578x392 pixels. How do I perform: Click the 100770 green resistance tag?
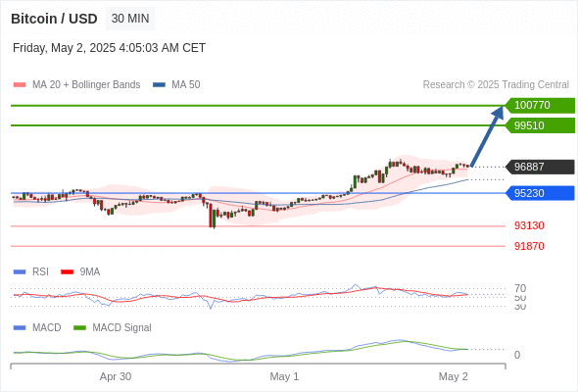(540, 106)
